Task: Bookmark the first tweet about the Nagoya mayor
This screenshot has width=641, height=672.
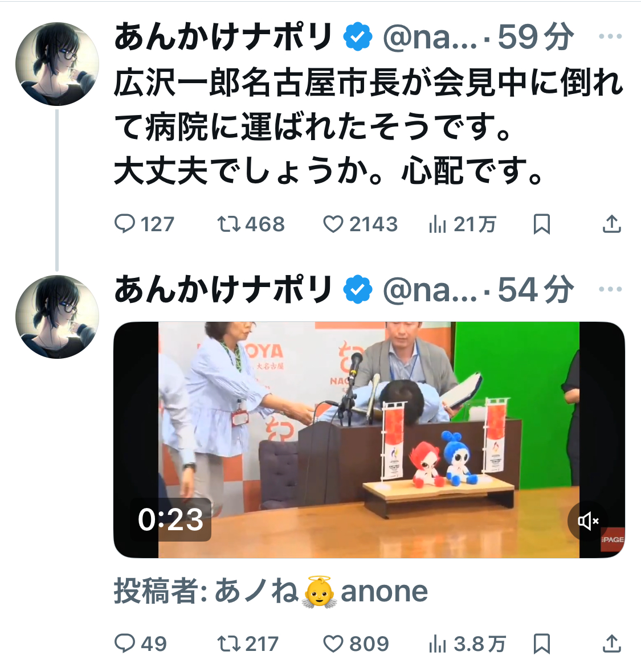Action: pos(541,224)
